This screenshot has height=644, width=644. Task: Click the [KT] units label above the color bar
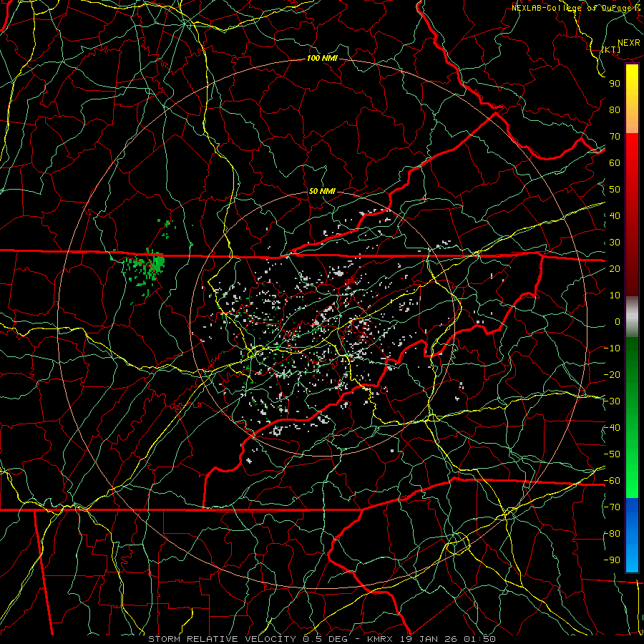coord(611,49)
